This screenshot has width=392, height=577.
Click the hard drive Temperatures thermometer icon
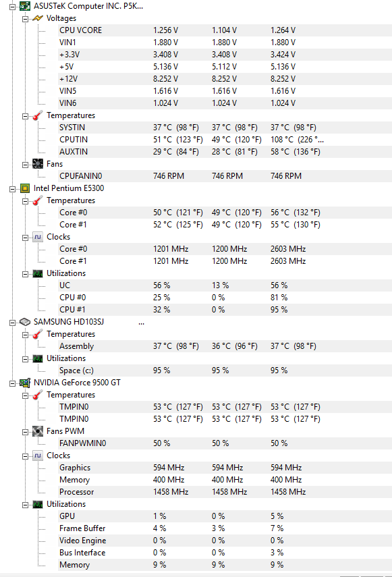(x=38, y=334)
